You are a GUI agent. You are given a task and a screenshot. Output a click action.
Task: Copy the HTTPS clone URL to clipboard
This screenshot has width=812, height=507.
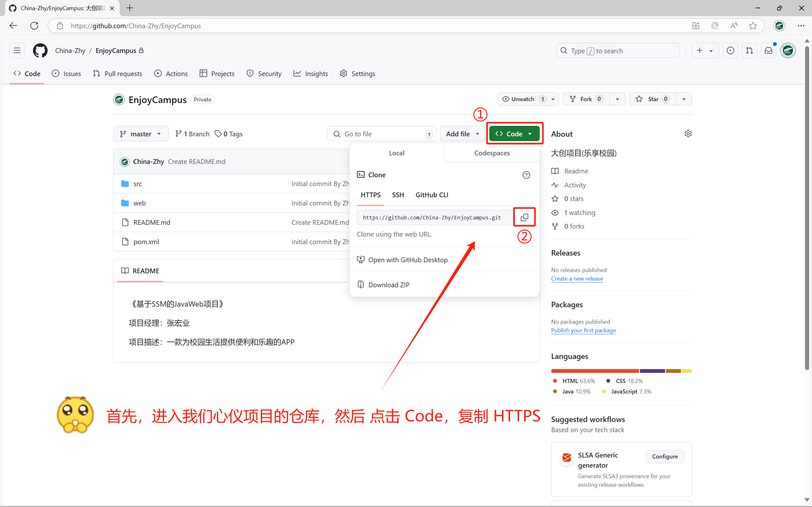(524, 217)
